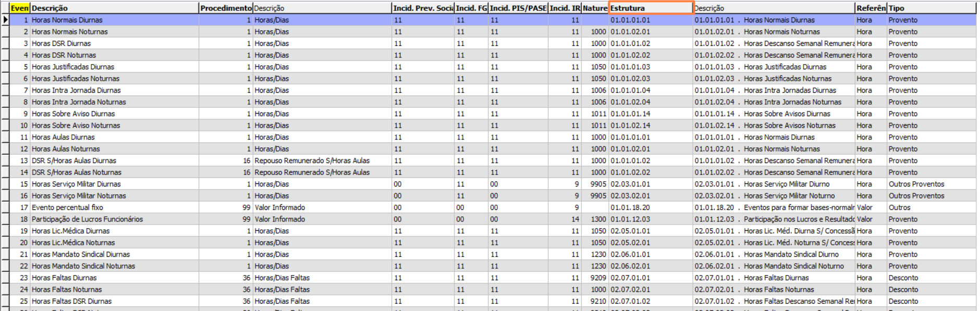The width and height of the screenshot is (980, 311).
Task: Select the Participação de Lucros Funcionários event
Action: click(x=87, y=219)
